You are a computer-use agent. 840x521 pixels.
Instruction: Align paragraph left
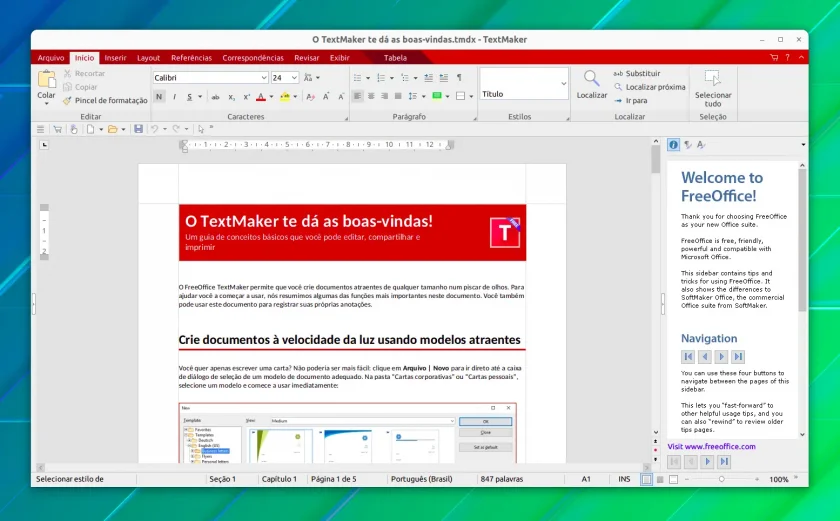point(357,96)
